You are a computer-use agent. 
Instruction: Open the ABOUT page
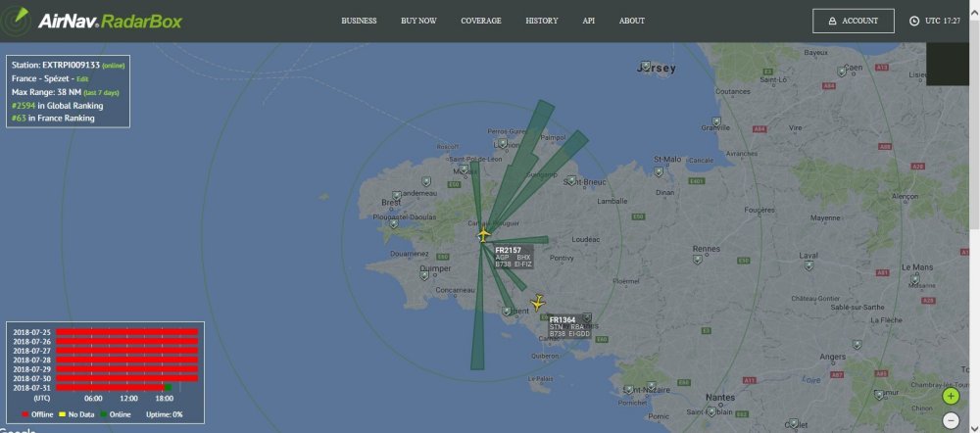(632, 21)
